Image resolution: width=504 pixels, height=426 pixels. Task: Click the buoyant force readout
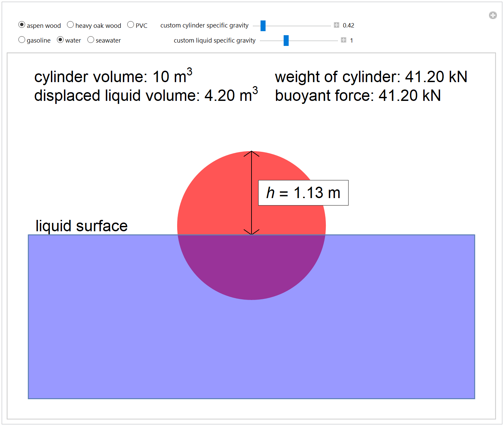[x=358, y=96]
